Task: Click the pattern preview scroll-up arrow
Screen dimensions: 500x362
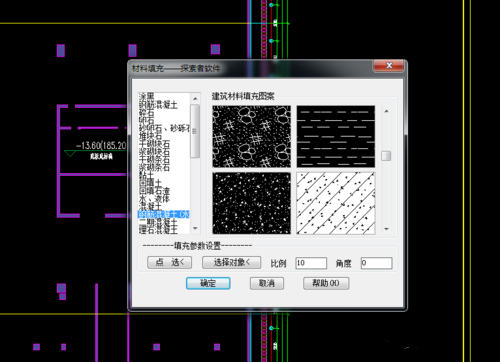Action: [386, 111]
